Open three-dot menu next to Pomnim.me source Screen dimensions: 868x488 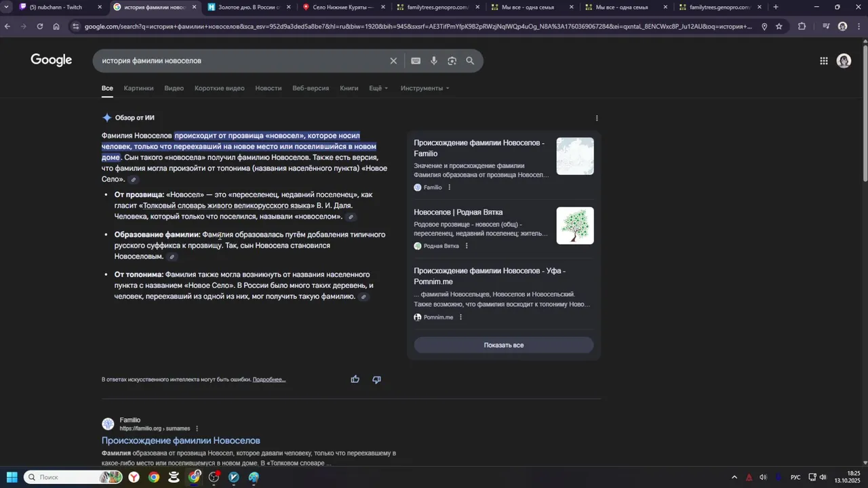[x=460, y=317]
